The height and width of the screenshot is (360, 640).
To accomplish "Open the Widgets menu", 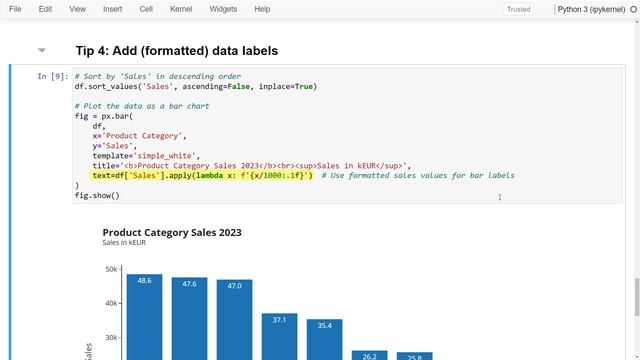I will pos(223,9).
